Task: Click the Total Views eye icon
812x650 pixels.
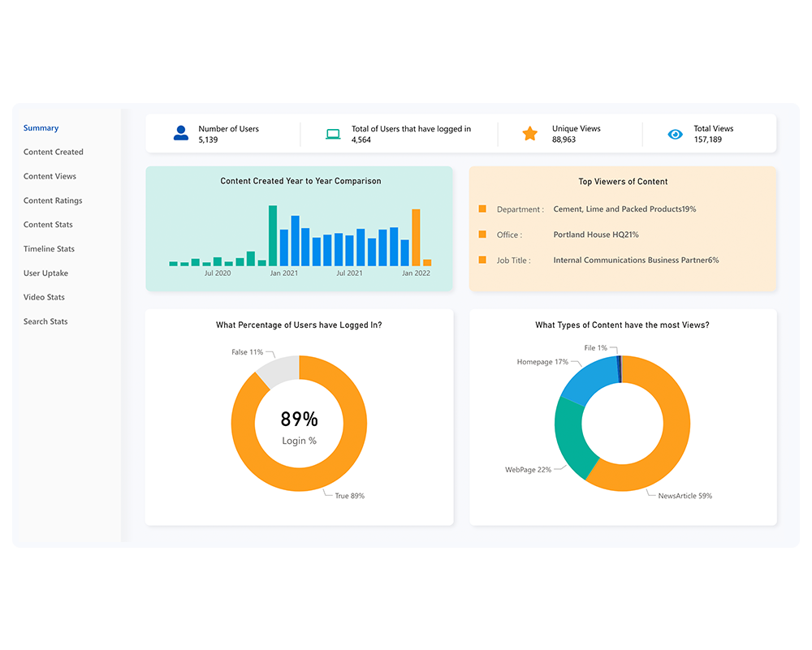Action: (675, 133)
